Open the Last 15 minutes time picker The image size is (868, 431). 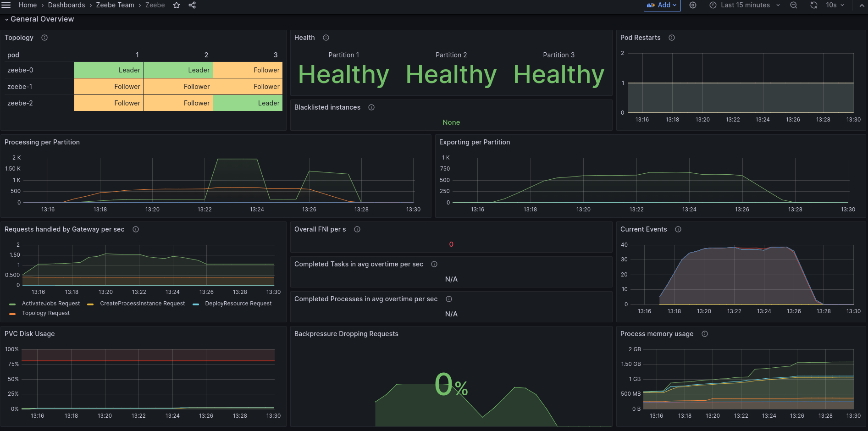click(745, 5)
